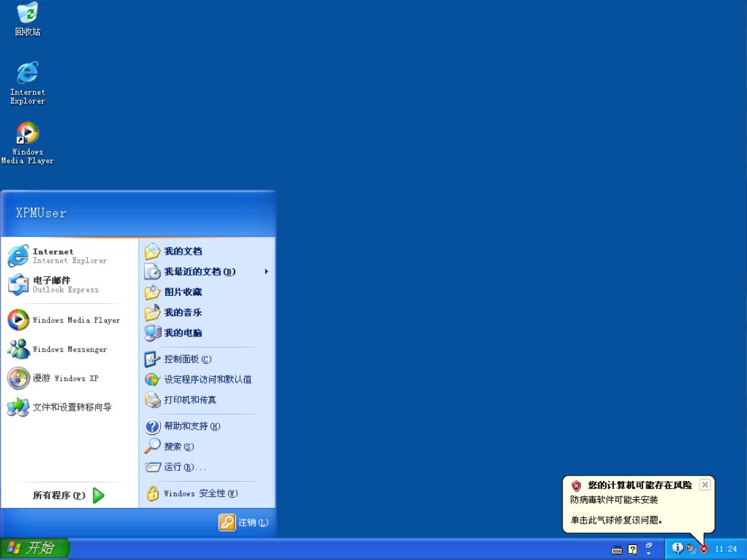Click the 注销 (Log Off) button

245,523
